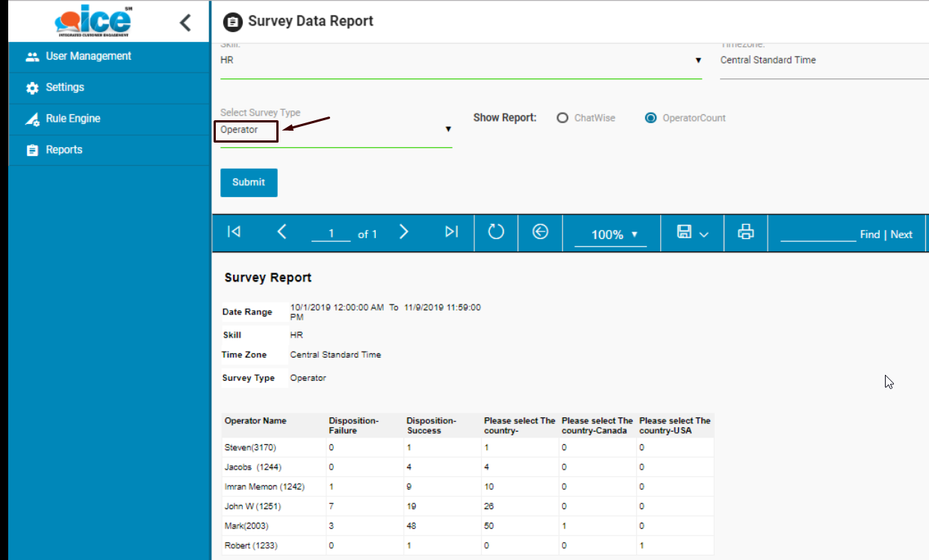Screen dimensions: 929x560
Task: Click the back to parent report icon
Action: [x=540, y=232]
